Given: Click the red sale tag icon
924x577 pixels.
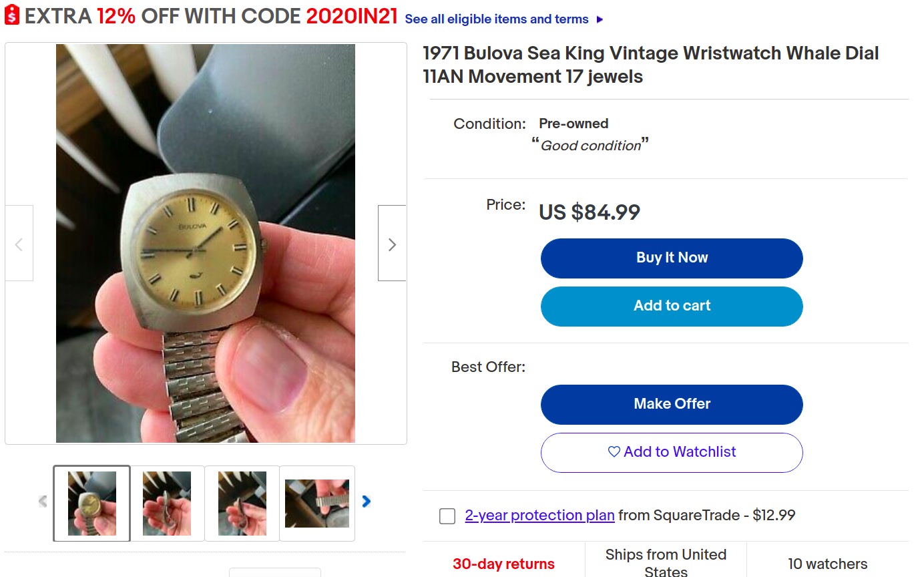Looking at the screenshot, I should coord(12,15).
